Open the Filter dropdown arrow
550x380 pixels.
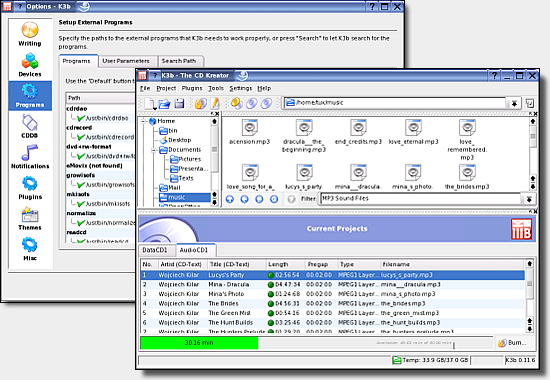click(529, 199)
